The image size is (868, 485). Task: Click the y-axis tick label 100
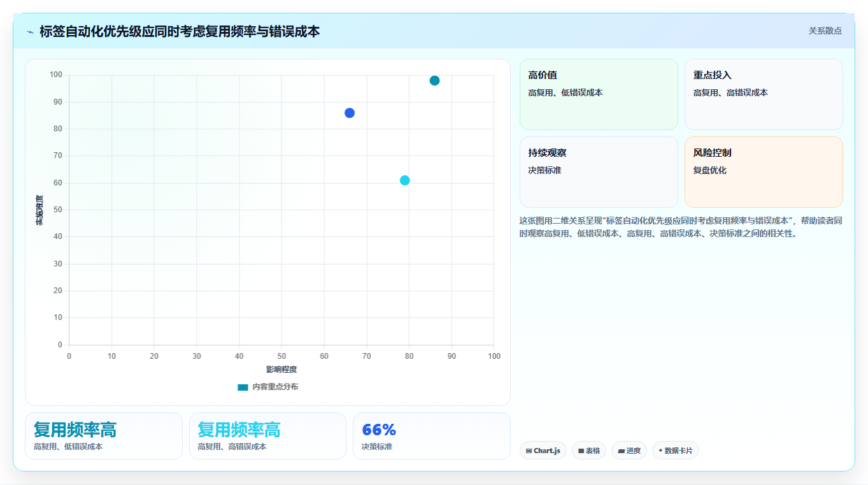click(x=56, y=75)
